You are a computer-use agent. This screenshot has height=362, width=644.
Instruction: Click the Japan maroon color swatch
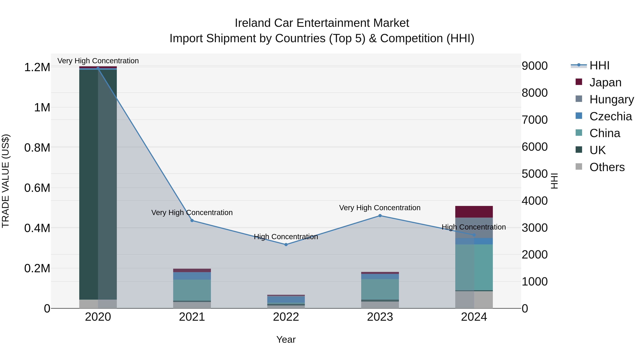pyautogui.click(x=579, y=82)
